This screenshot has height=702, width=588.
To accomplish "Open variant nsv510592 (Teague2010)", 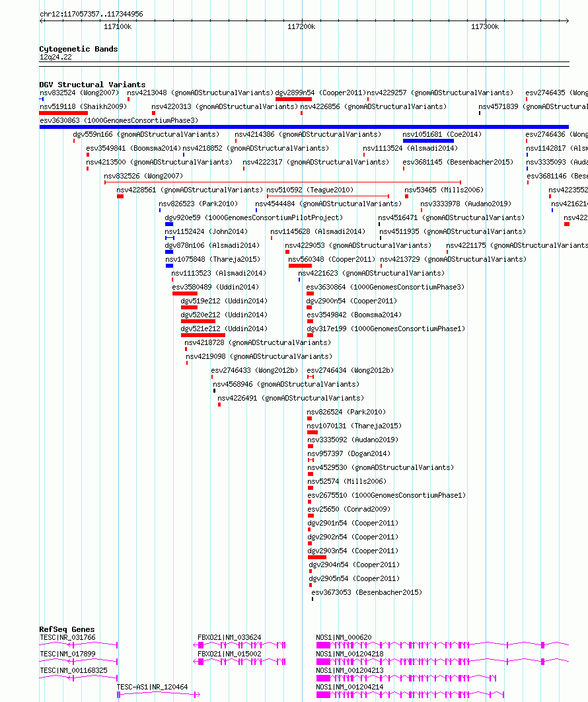I will (x=310, y=190).
